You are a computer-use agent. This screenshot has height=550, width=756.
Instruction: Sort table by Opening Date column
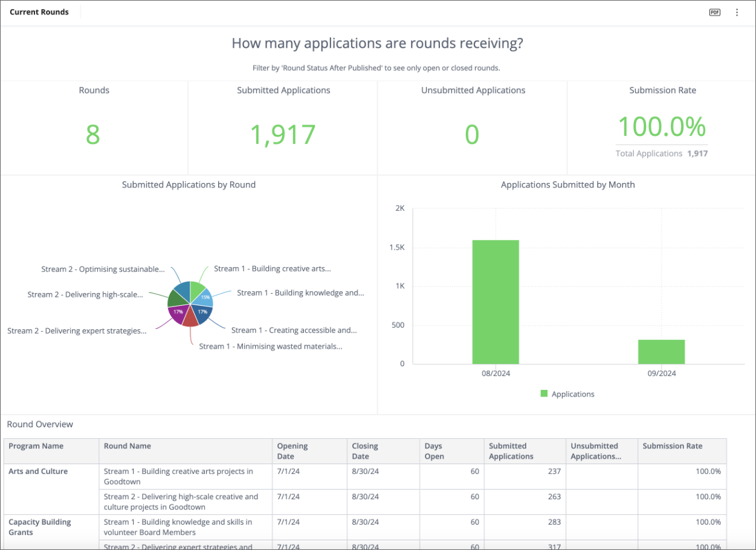coord(292,451)
